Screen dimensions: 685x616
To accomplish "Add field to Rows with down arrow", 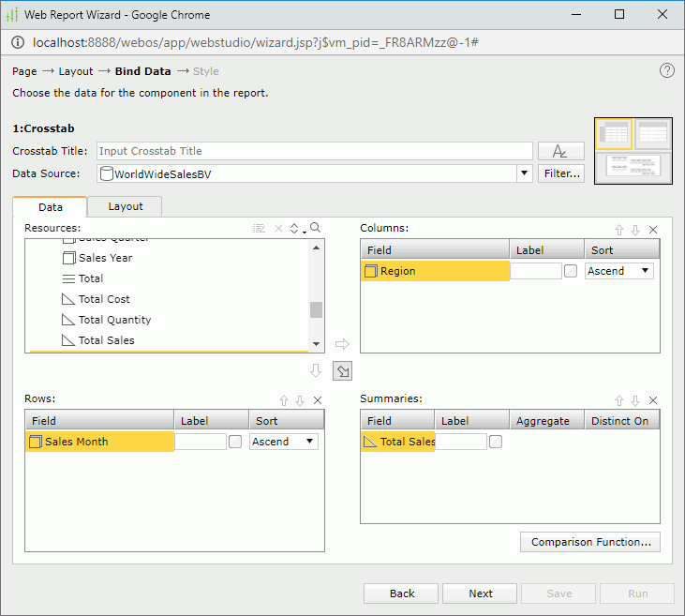I will pyautogui.click(x=316, y=371).
